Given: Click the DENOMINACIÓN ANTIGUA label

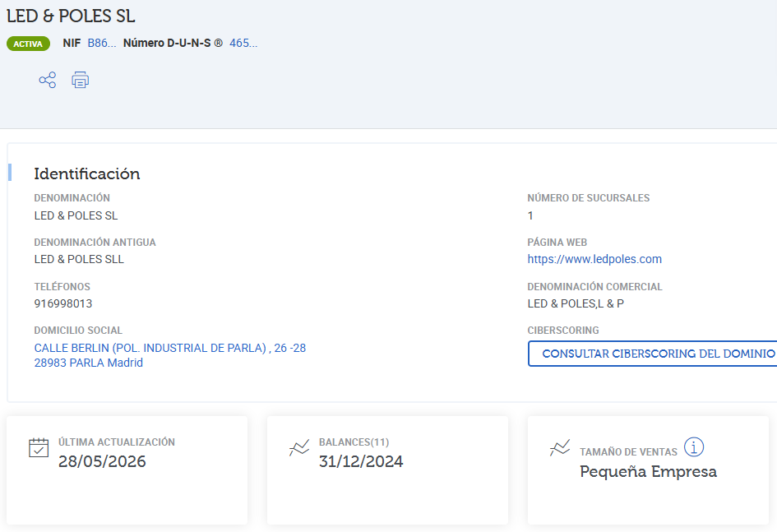Looking at the screenshot, I should tap(95, 243).
